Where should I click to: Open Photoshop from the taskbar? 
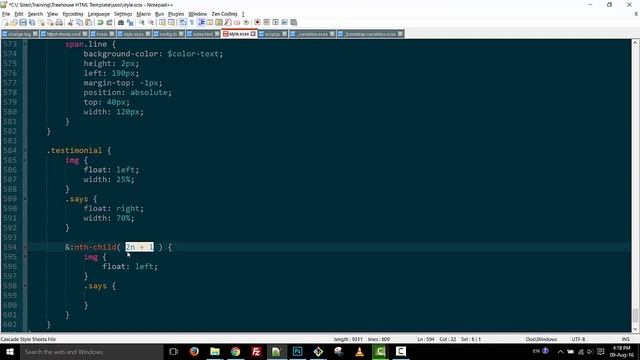coord(298,351)
